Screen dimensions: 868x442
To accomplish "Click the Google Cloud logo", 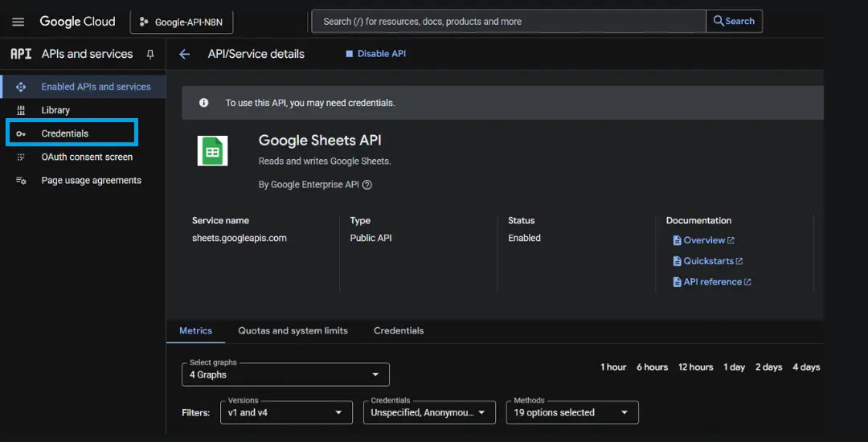I will click(x=77, y=22).
